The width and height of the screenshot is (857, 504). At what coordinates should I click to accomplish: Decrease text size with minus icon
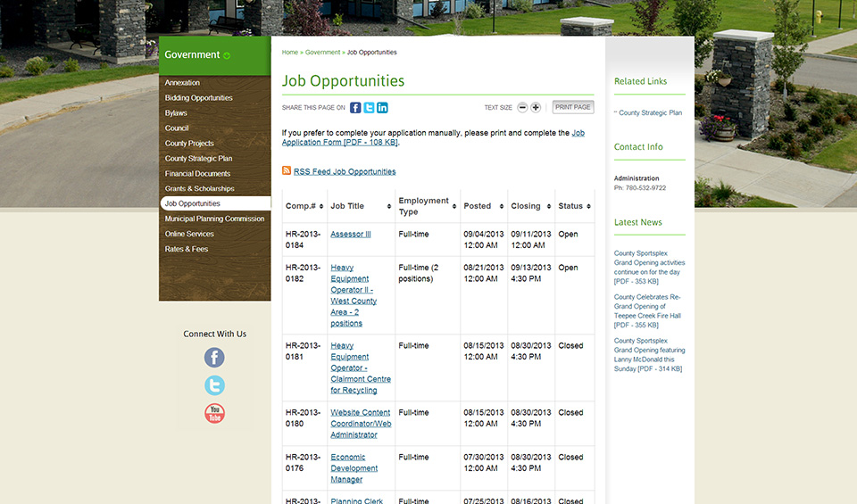(522, 108)
